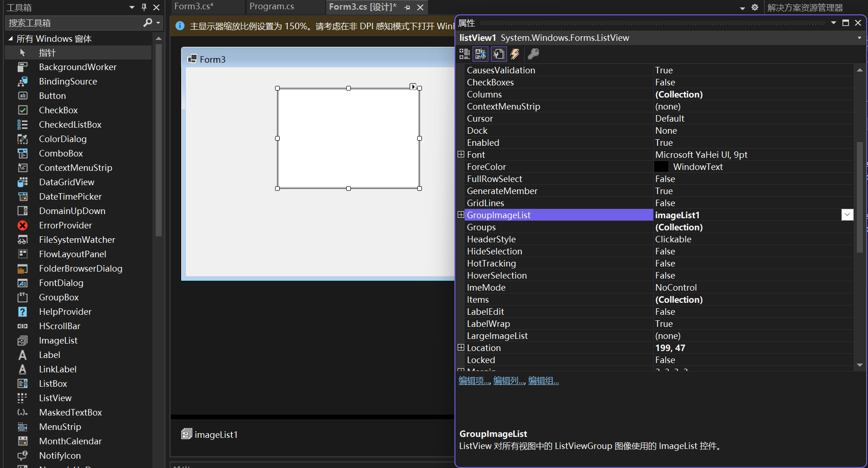Open the GroupImageList value dropdown
The image size is (868, 468).
(848, 214)
